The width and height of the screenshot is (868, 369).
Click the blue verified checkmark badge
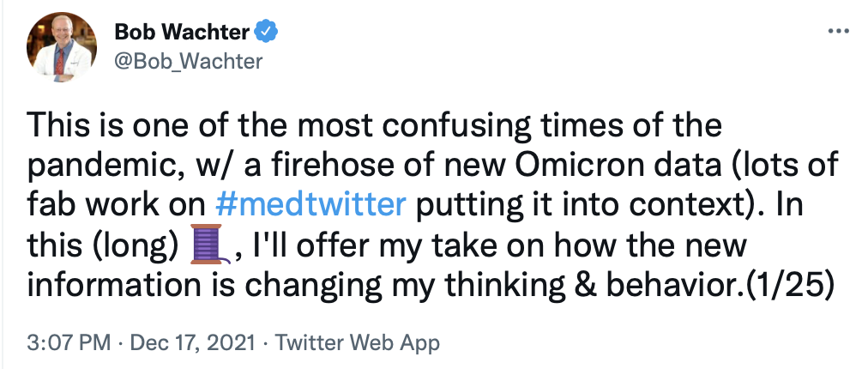268,33
